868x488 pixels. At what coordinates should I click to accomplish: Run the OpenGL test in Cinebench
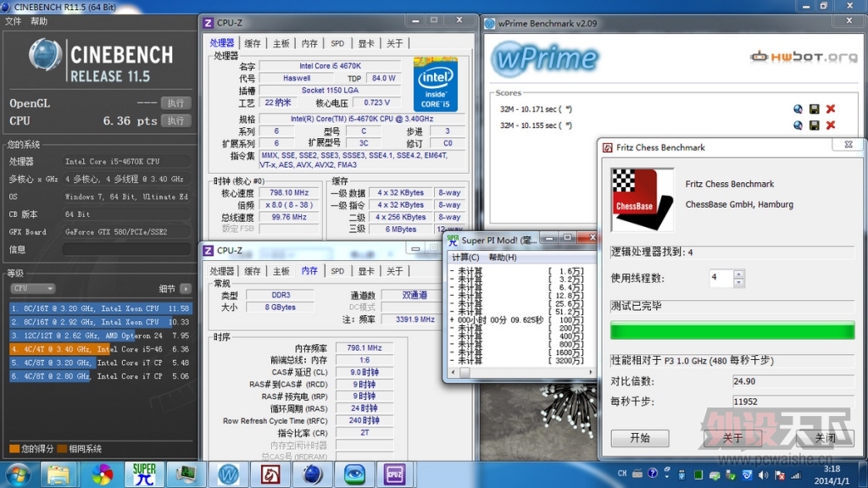click(x=176, y=103)
